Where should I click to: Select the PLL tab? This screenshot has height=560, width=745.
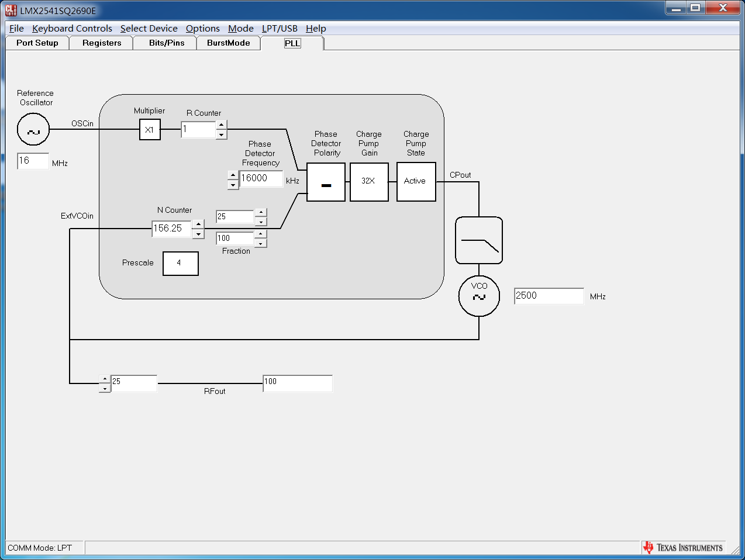(292, 43)
